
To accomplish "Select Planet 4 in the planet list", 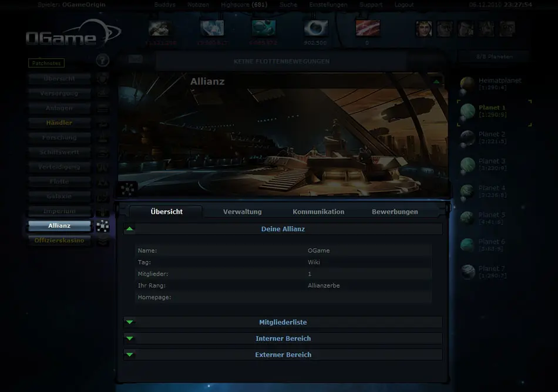I will [494, 191].
